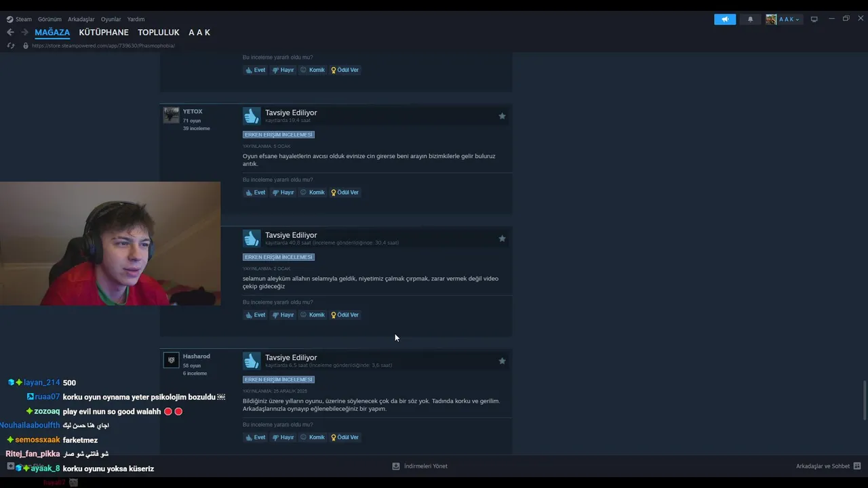Click the store URL address field

pos(103,45)
